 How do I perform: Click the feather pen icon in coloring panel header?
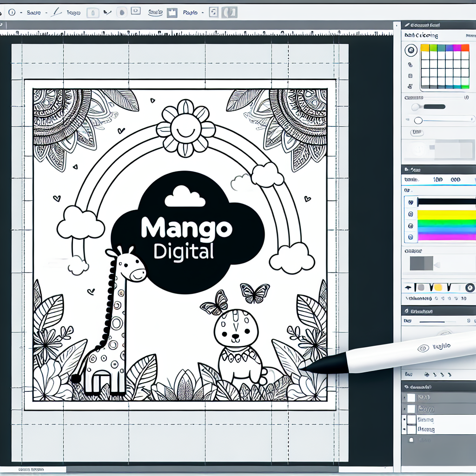click(407, 25)
